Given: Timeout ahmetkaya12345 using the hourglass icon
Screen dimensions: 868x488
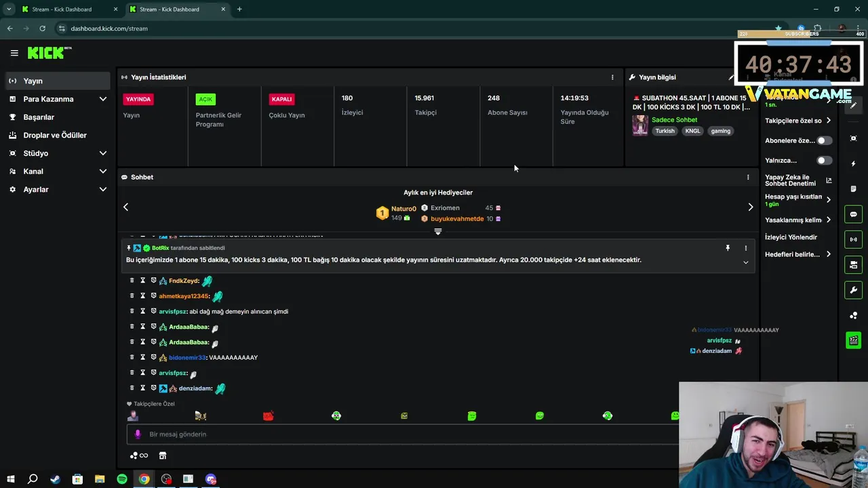Looking at the screenshot, I should pyautogui.click(x=143, y=296).
